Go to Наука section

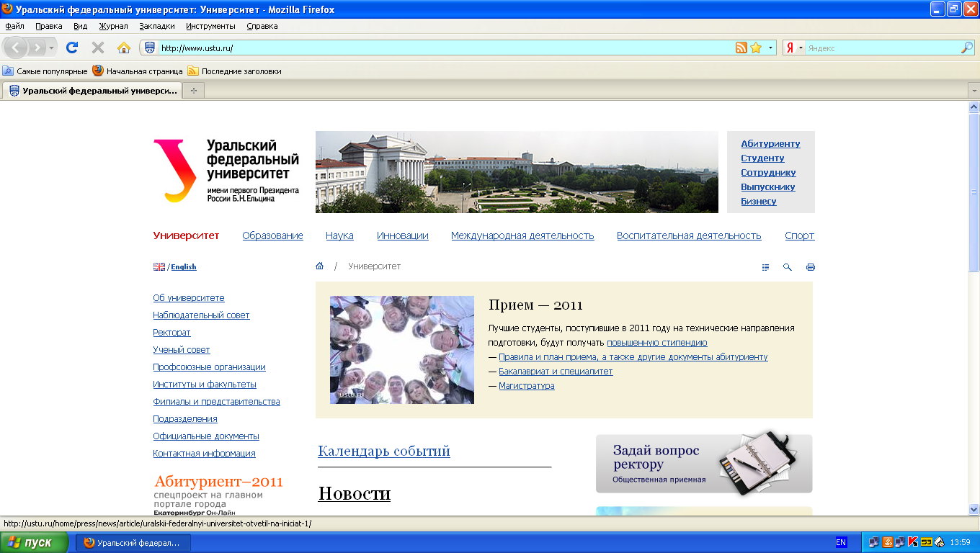tap(339, 235)
